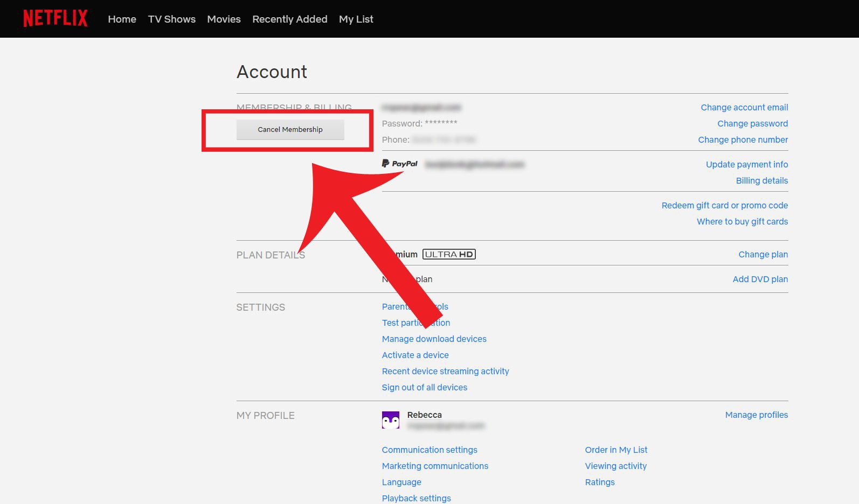Open Change password link

(x=752, y=124)
